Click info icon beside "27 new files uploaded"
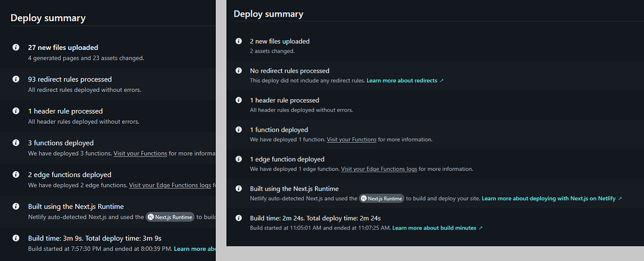Image resolution: width=644 pixels, height=261 pixels. tap(15, 47)
